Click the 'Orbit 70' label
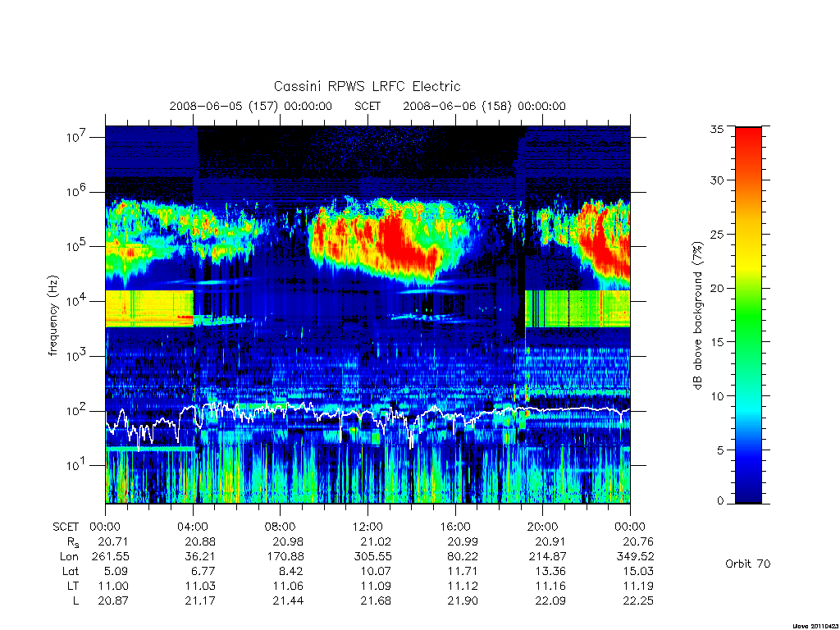 tap(747, 564)
